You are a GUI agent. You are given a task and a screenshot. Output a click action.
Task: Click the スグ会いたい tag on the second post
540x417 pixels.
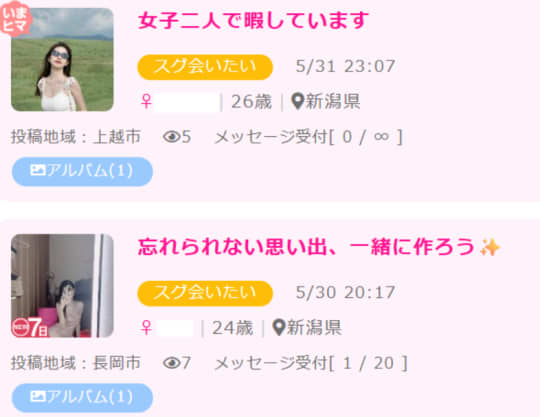(x=205, y=293)
